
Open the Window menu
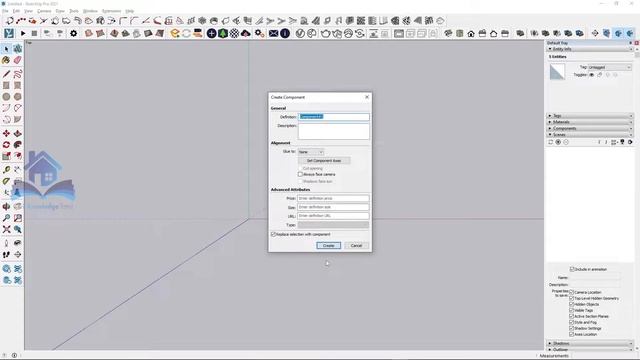coord(90,11)
